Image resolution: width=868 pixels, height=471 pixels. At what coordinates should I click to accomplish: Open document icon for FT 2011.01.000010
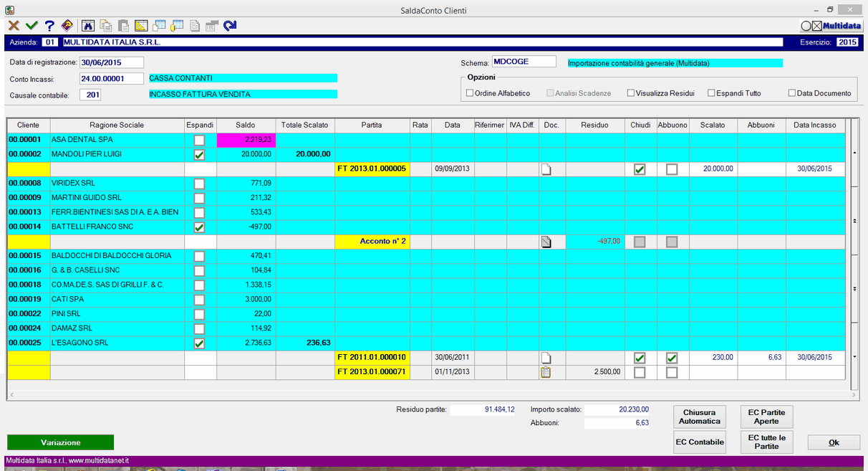click(x=546, y=358)
